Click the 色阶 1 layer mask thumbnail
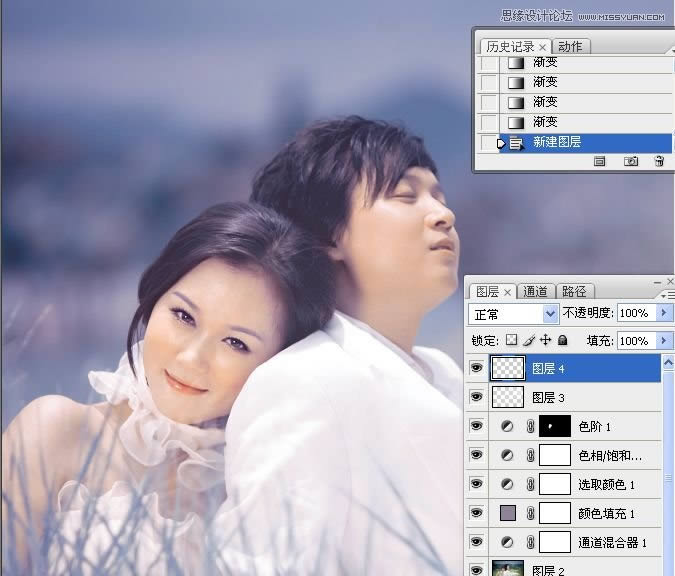 pos(555,427)
